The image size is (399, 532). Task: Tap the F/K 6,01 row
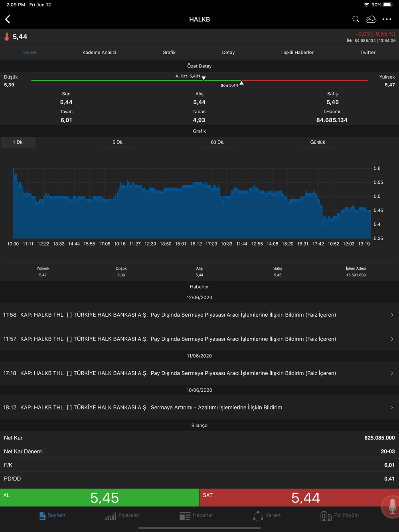point(199,465)
